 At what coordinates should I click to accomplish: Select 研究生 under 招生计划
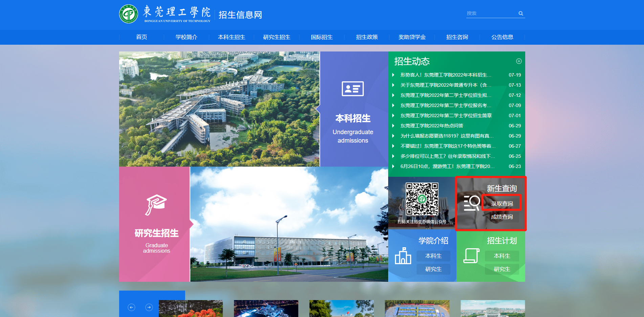502,269
